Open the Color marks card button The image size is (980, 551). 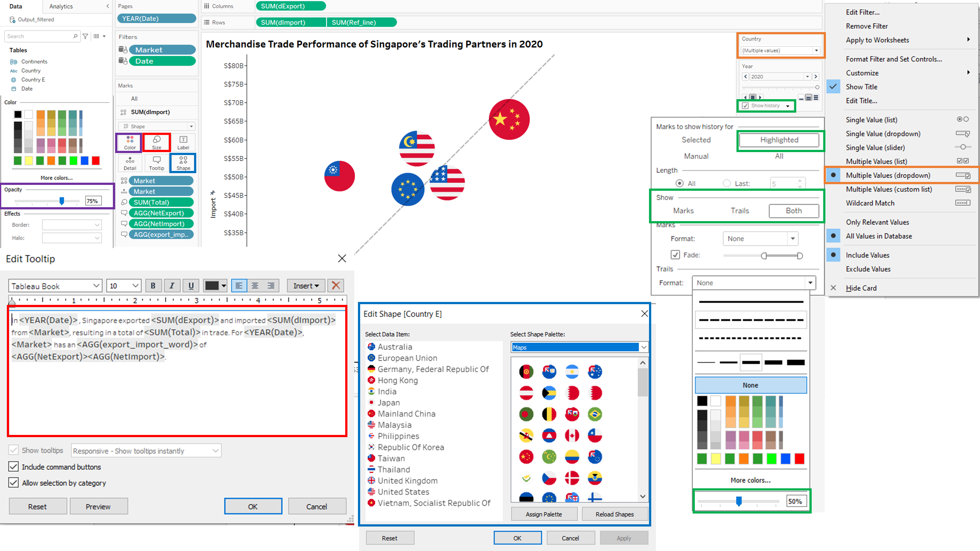tap(130, 143)
